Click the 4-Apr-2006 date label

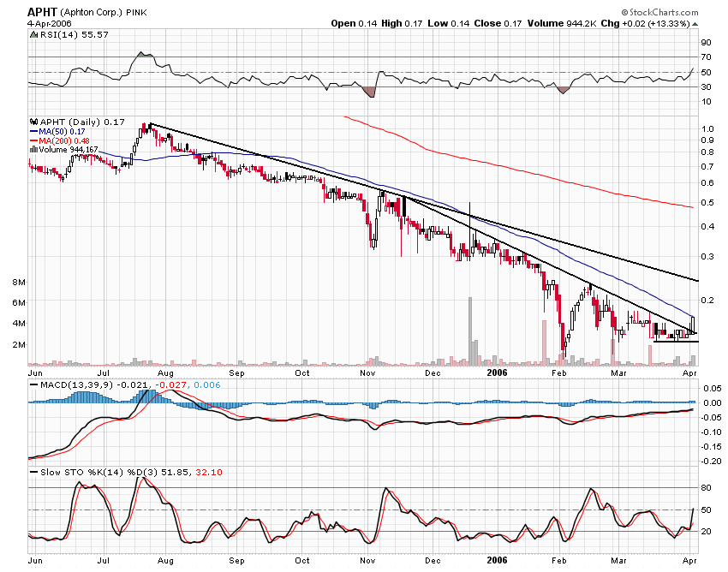49,23
